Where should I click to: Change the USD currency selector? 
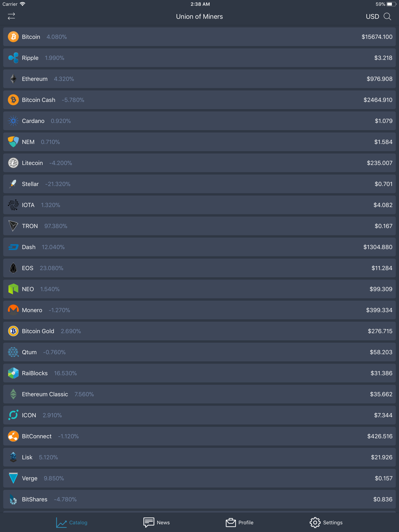tap(372, 16)
